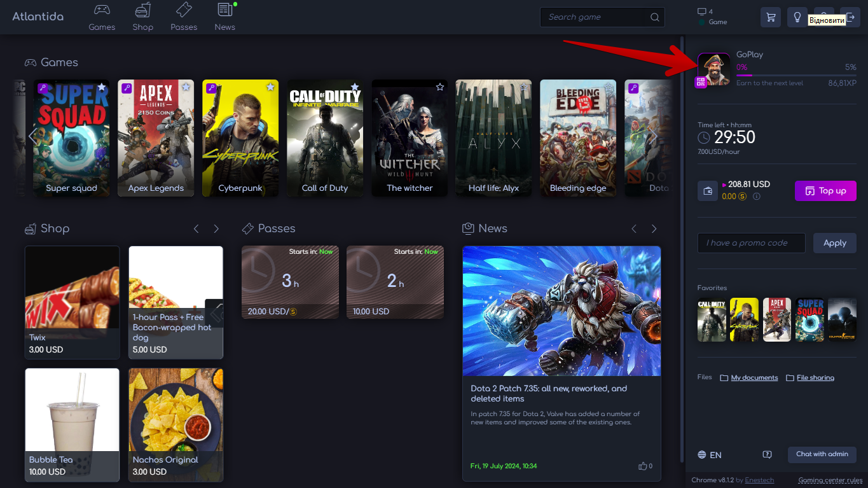This screenshot has width=868, height=488.
Task: Show previous article in News section
Action: pos(633,228)
